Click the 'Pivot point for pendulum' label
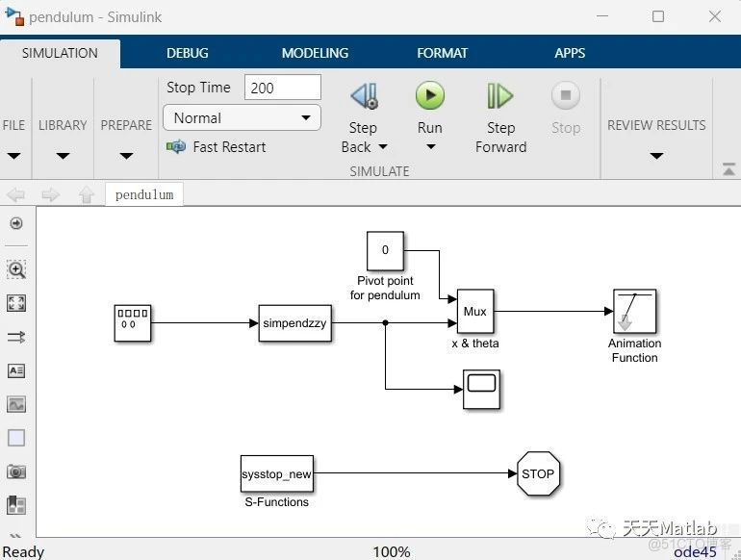The width and height of the screenshot is (741, 560). [385, 288]
